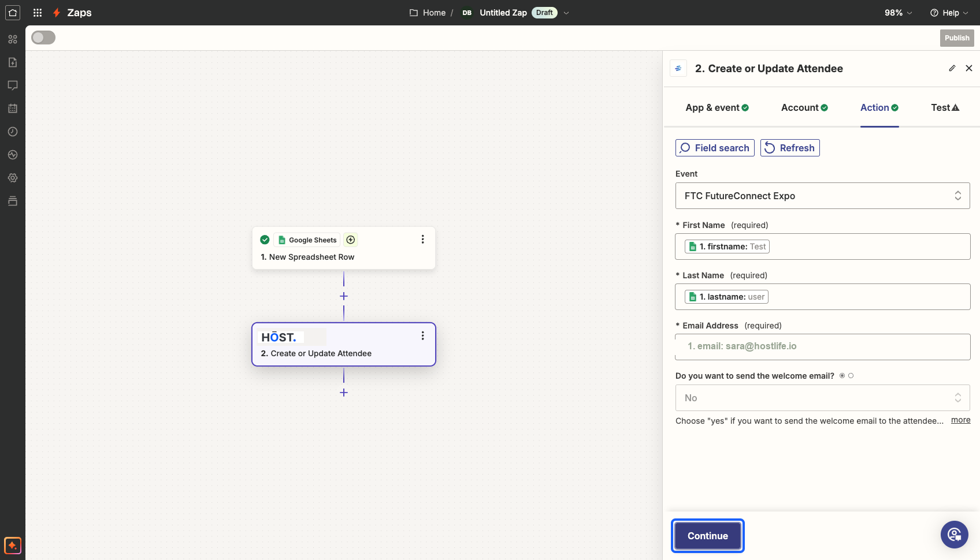Viewport: 980px width, 560px height.
Task: Click the pencil rename step icon
Action: tap(952, 68)
